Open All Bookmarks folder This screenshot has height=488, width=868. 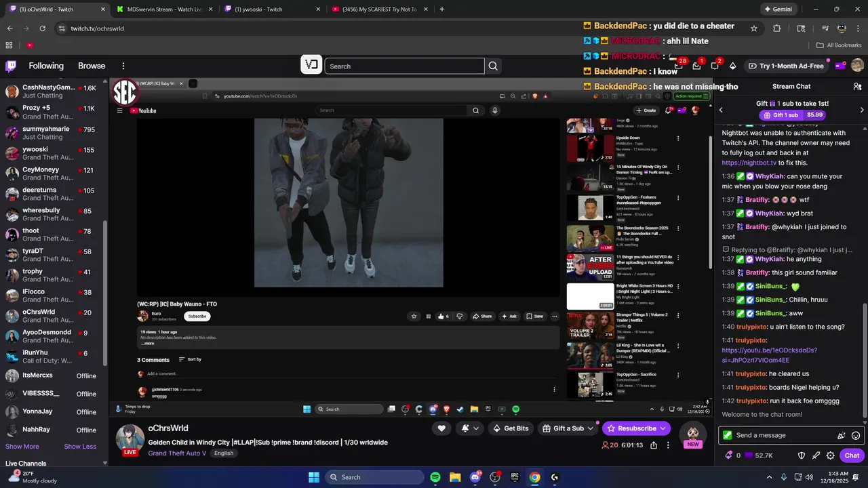coord(839,45)
